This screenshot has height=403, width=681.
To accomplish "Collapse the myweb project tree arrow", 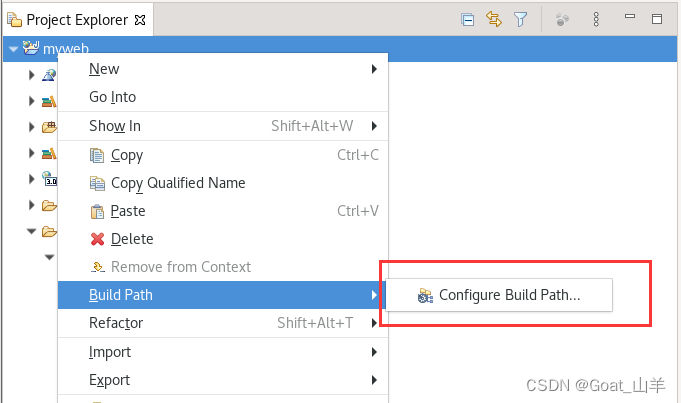I will 13,49.
